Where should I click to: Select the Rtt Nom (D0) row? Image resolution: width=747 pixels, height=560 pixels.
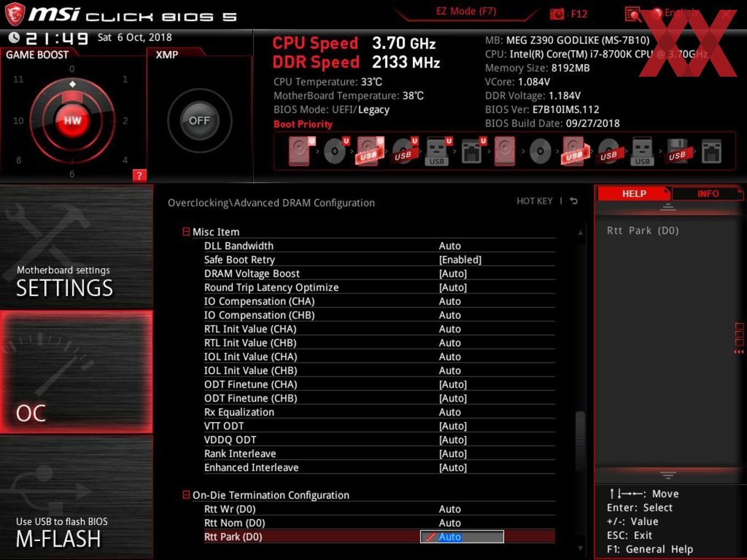379,523
